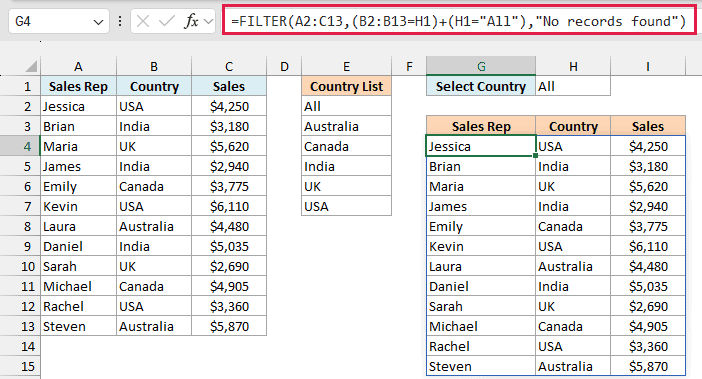This screenshot has height=379, width=702.
Task: Select column E header
Action: [347, 67]
